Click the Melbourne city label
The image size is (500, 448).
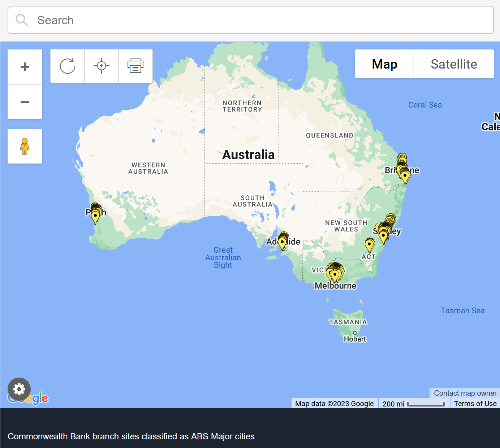pos(335,286)
